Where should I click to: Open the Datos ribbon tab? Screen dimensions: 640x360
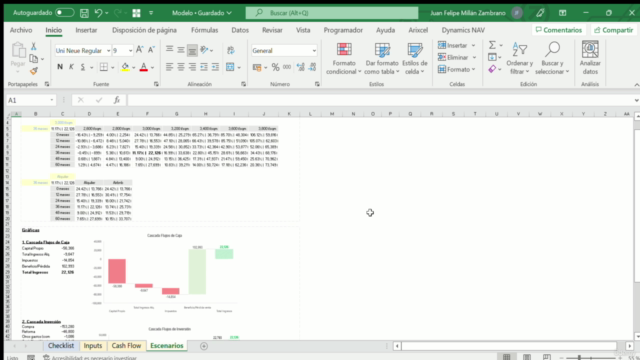[240, 30]
